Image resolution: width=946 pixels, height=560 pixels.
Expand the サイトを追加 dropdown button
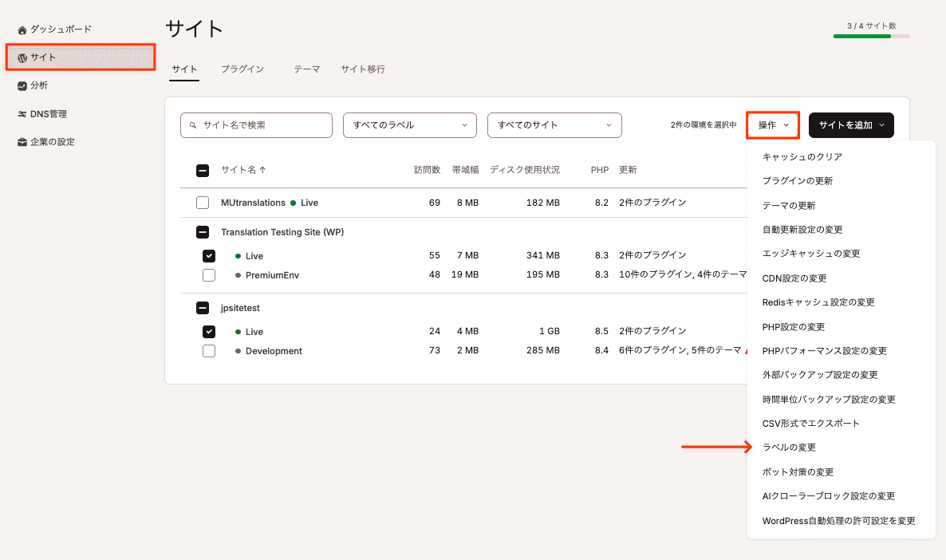[x=851, y=125]
